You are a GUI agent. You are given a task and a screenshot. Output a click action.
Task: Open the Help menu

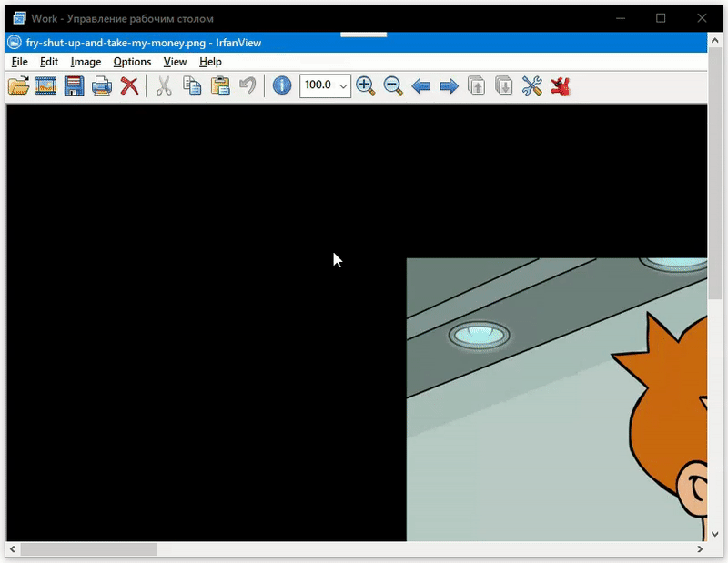point(210,62)
